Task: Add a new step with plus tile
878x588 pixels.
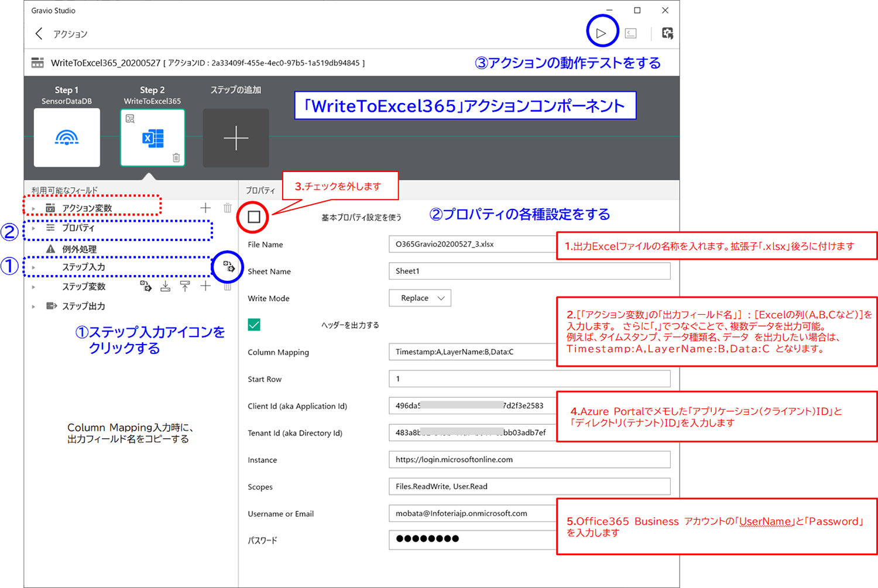Action: click(x=236, y=138)
